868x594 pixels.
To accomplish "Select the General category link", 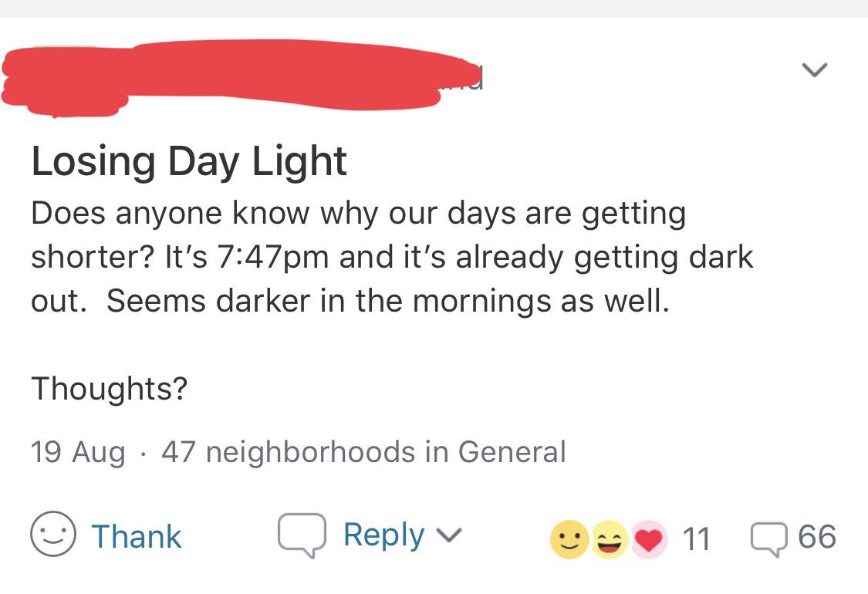I will (512, 451).
